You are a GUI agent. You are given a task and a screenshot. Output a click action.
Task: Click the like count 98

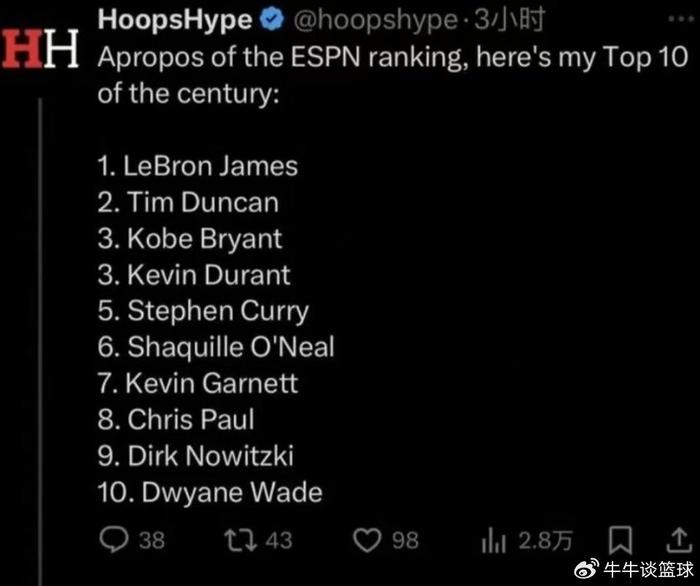(405, 540)
